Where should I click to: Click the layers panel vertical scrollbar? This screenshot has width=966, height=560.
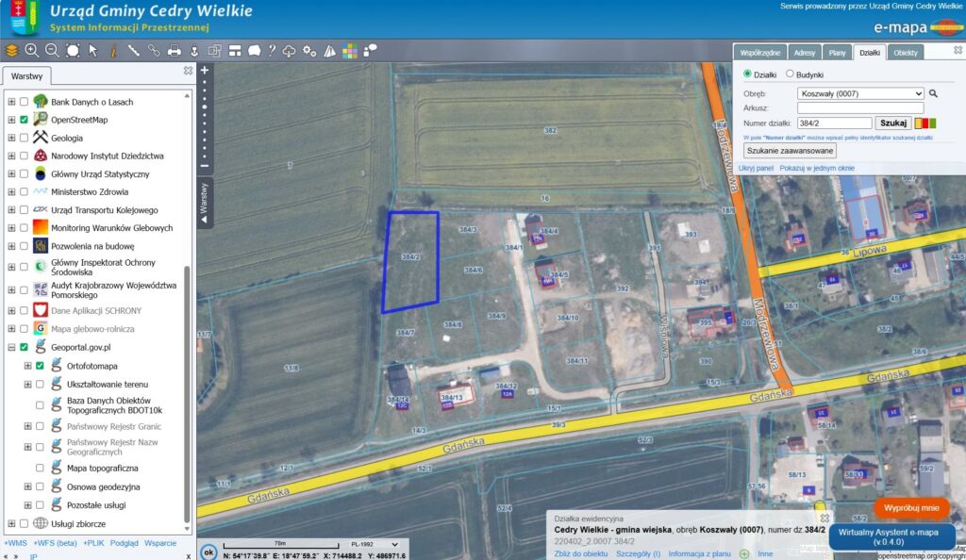(187, 394)
